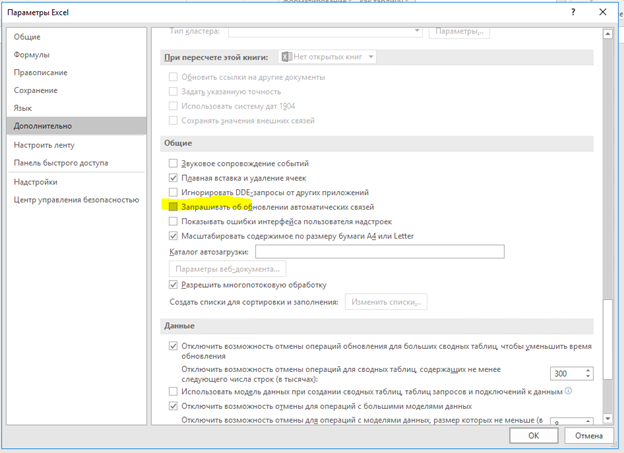Check Обновить ссылки на другие документы

tap(173, 77)
